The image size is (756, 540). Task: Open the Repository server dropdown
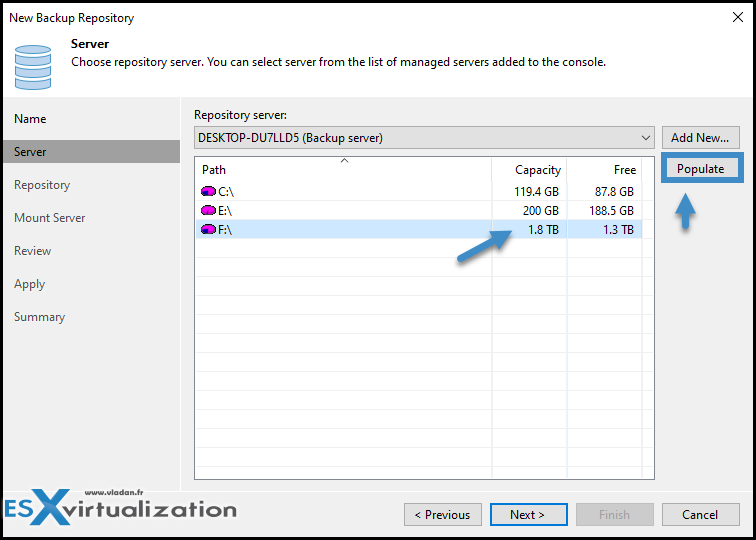click(424, 138)
